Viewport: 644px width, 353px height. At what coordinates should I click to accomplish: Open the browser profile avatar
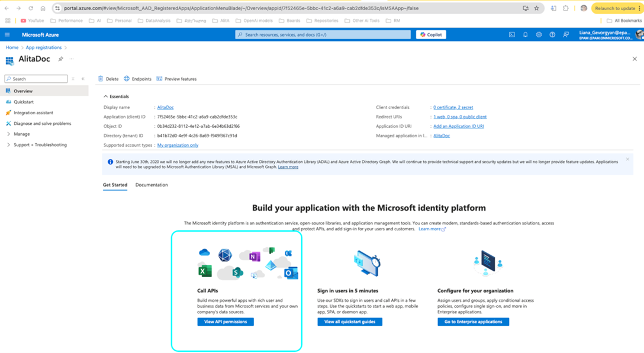(x=584, y=8)
